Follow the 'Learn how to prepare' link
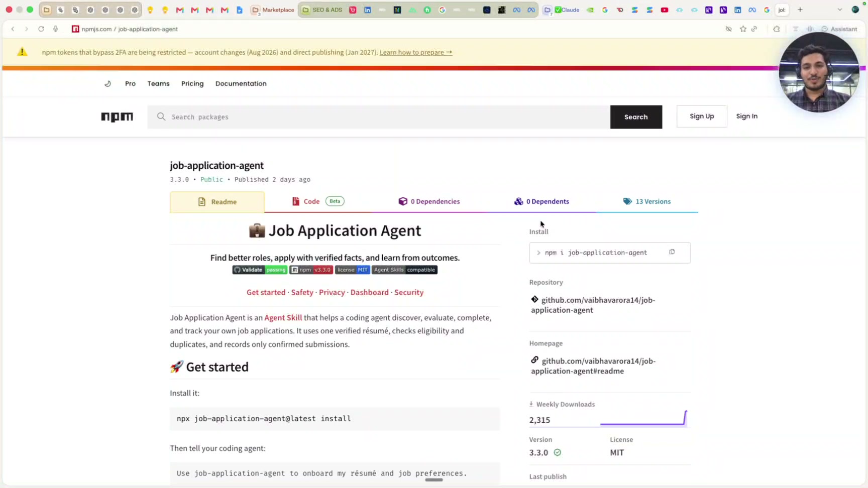Screen dimensions: 868x488 click(x=416, y=52)
